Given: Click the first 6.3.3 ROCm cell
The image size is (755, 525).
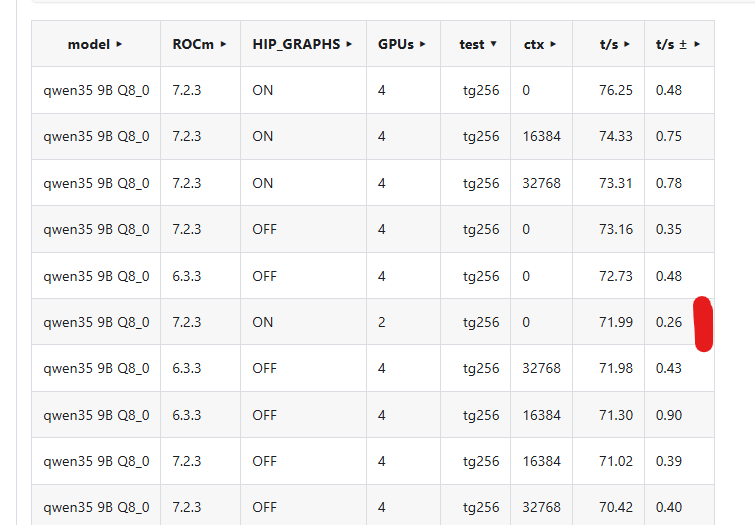Looking at the screenshot, I should point(200,276).
